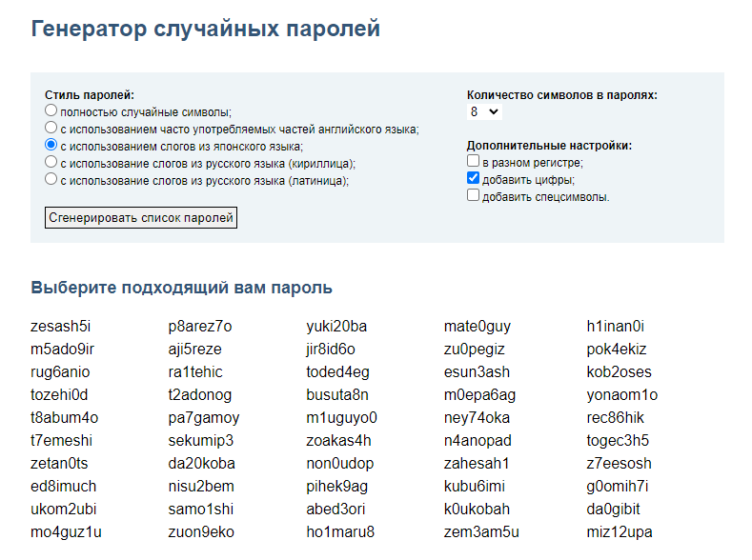This screenshot has width=752, height=560.
Task: Select password esun3ash
Action: [x=478, y=372]
